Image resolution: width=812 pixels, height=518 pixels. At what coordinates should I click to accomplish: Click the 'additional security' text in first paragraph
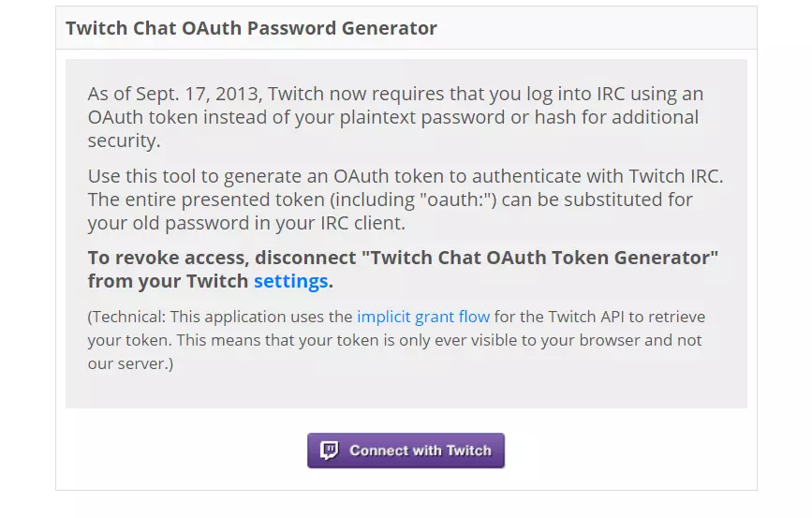click(x=122, y=141)
